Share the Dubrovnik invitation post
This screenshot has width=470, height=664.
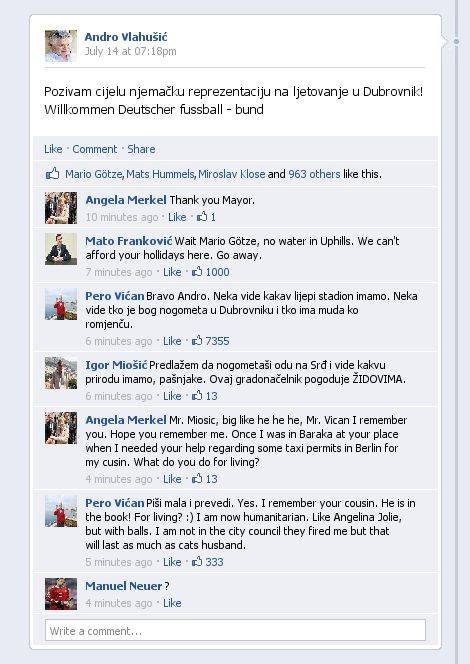point(141,149)
